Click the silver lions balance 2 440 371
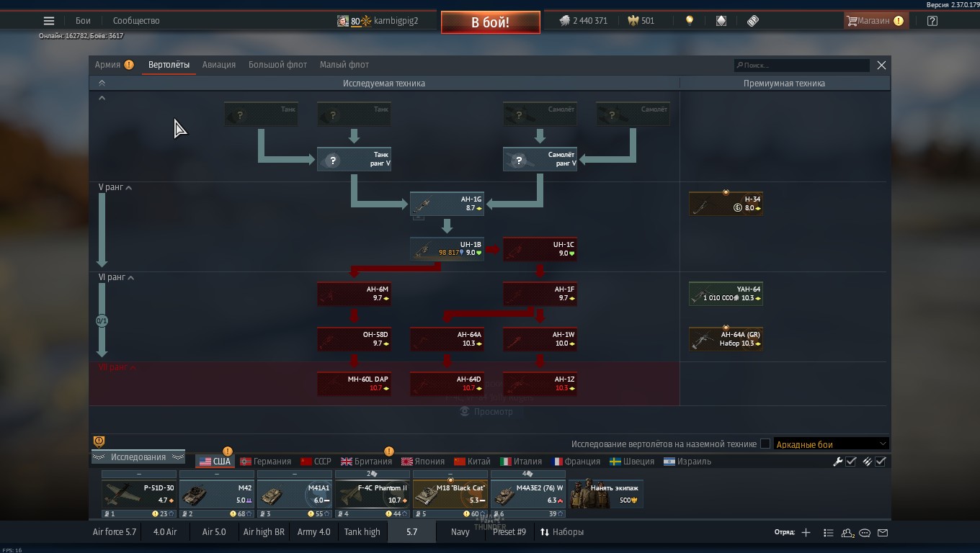Image resolution: width=980 pixels, height=553 pixels. pos(584,21)
